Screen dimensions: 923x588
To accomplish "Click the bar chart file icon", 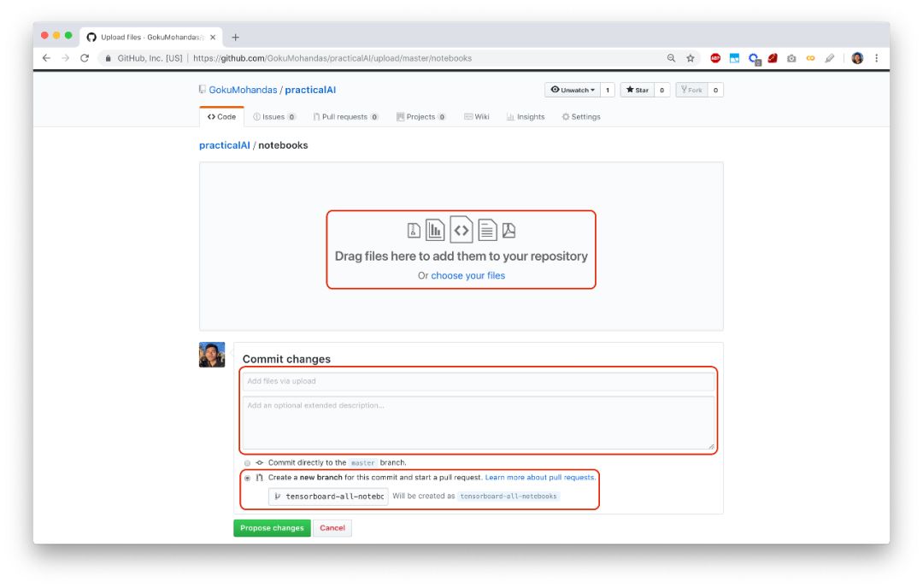I will (435, 230).
